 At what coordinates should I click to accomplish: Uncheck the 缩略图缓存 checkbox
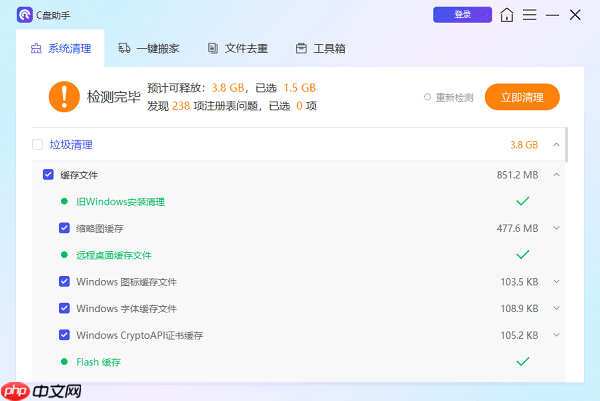point(64,228)
